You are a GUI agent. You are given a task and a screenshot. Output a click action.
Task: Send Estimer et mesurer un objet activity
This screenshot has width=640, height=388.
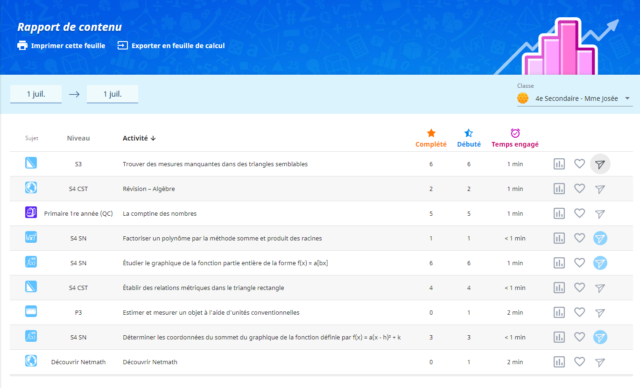(600, 313)
